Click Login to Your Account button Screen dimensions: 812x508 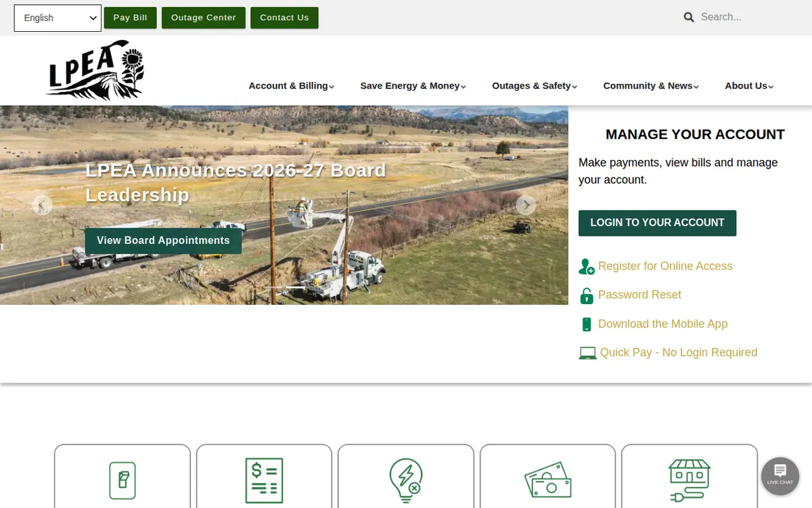pos(657,223)
